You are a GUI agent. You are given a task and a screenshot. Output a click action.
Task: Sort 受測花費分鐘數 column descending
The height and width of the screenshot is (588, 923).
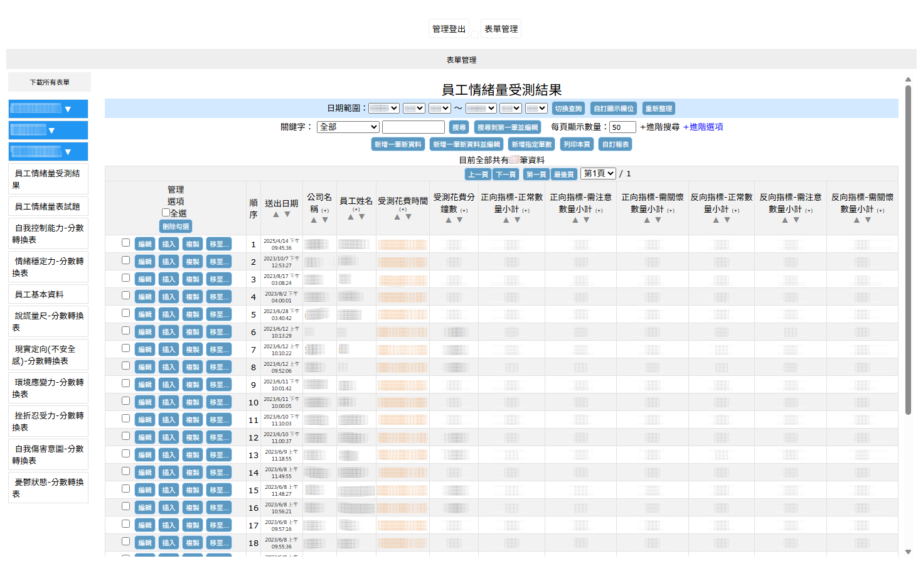coord(460,220)
